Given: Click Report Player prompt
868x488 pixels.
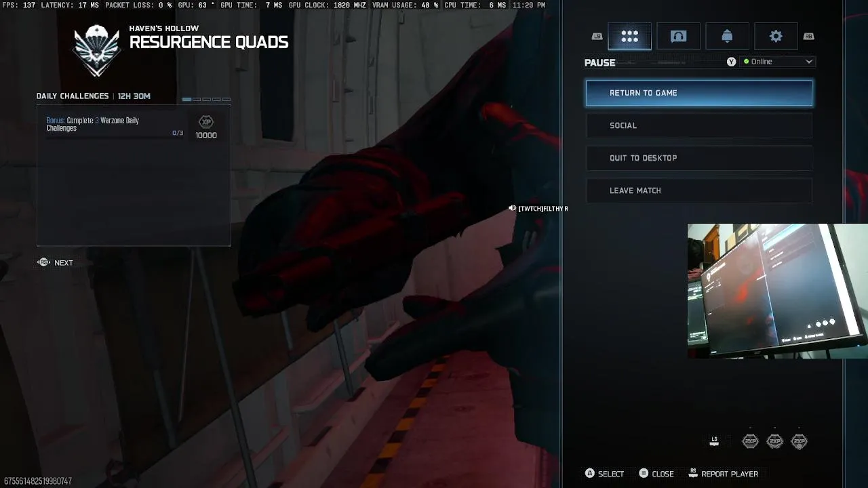Looking at the screenshot, I should [724, 474].
